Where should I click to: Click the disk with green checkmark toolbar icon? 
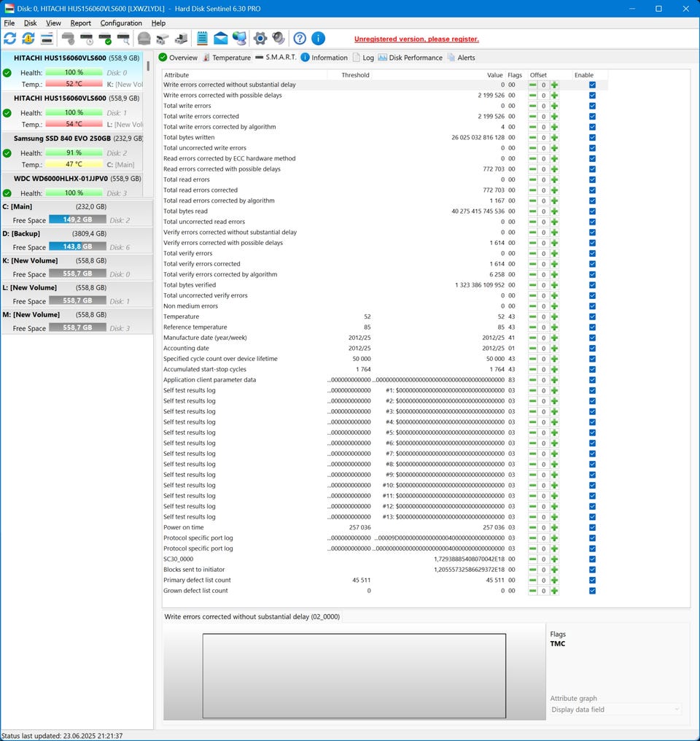pos(105,38)
